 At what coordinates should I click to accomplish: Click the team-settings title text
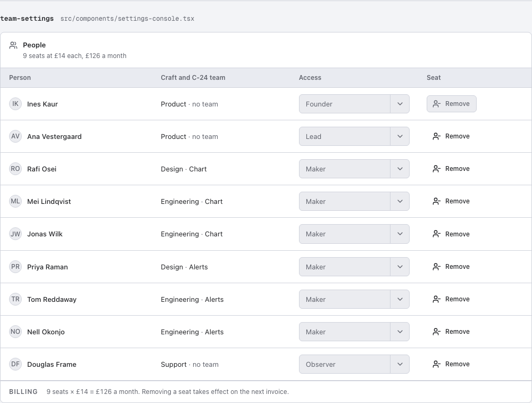(27, 19)
